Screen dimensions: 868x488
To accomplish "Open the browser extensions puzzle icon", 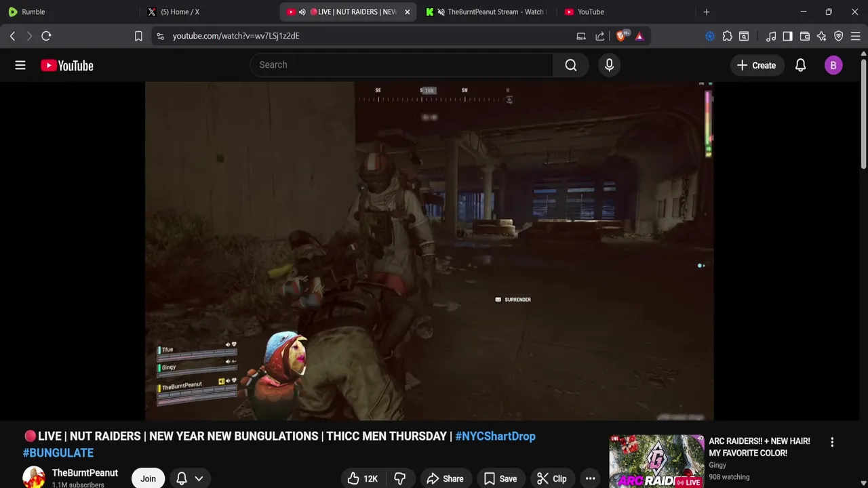I will pos(727,36).
